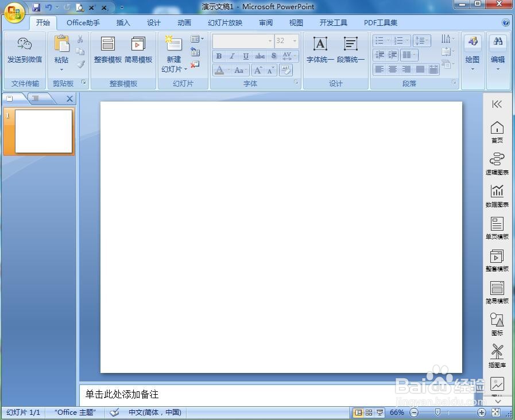Open the 简易模板 ribbon icon

pos(138,44)
